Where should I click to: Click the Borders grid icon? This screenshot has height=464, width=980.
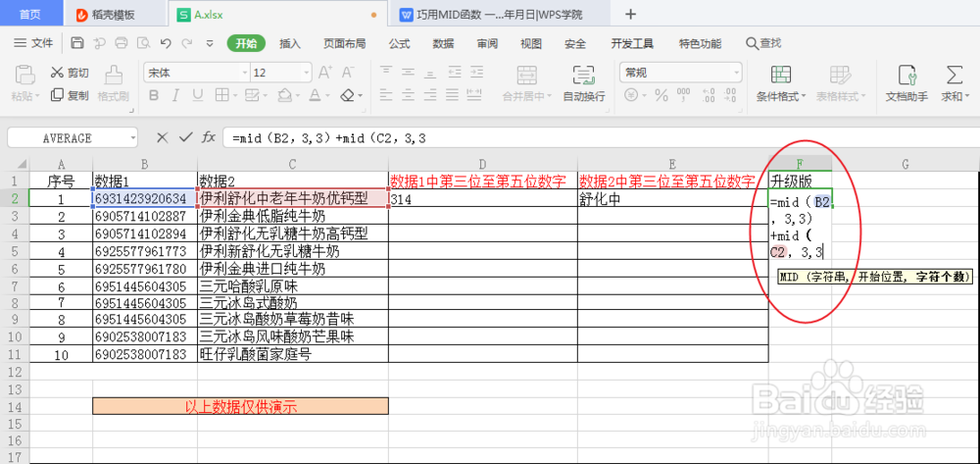[x=221, y=96]
